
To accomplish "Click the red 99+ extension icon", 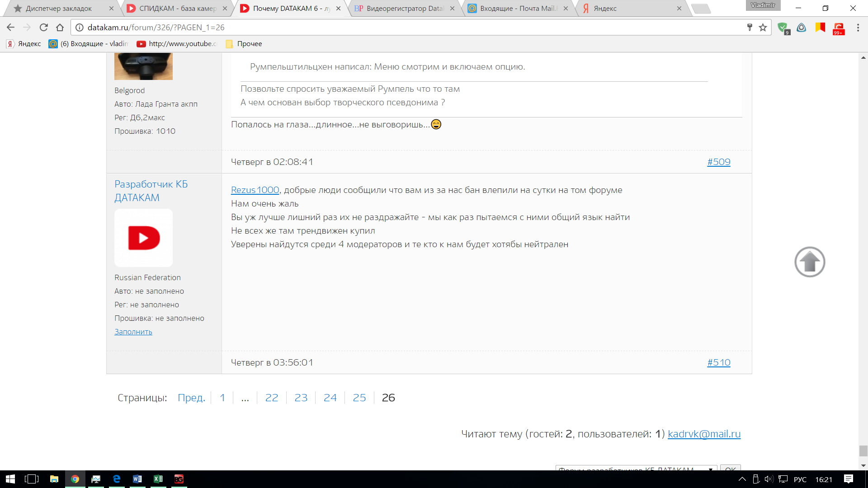I will point(839,28).
